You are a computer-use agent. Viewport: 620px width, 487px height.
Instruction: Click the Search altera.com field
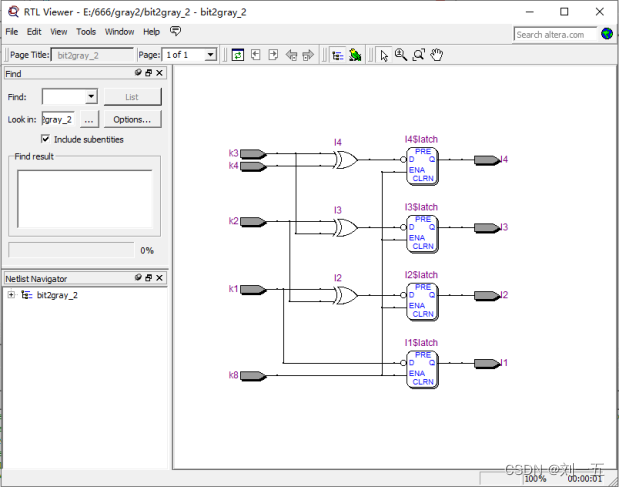click(556, 34)
